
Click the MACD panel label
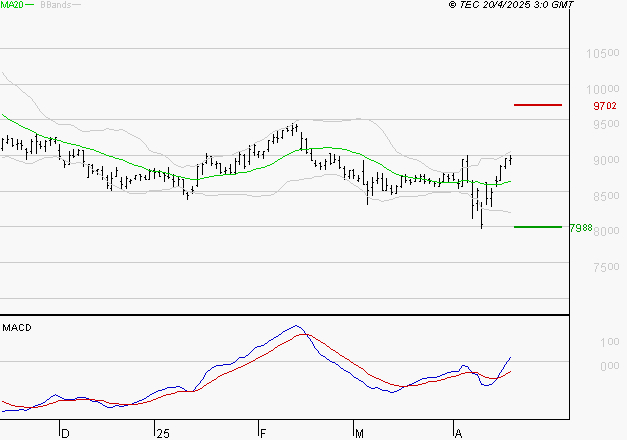[16, 327]
